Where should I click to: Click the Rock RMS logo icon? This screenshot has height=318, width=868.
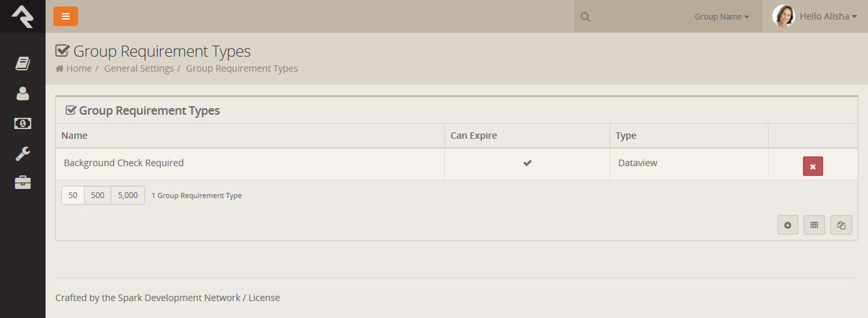[x=22, y=16]
